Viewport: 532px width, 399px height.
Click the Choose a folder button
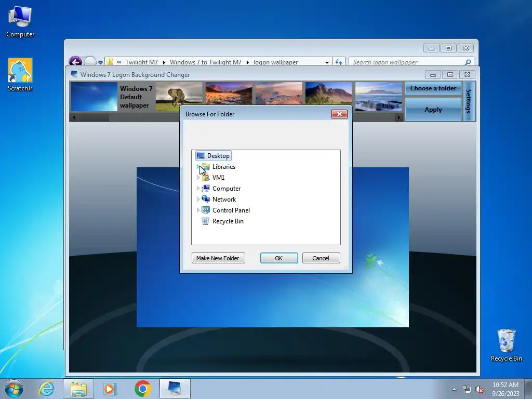coord(433,88)
